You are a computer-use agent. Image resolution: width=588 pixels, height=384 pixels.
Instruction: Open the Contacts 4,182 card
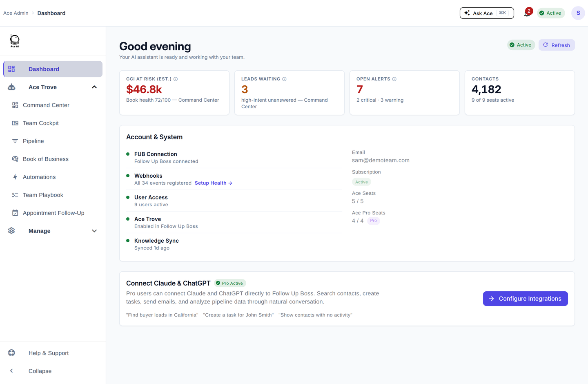pos(520,93)
